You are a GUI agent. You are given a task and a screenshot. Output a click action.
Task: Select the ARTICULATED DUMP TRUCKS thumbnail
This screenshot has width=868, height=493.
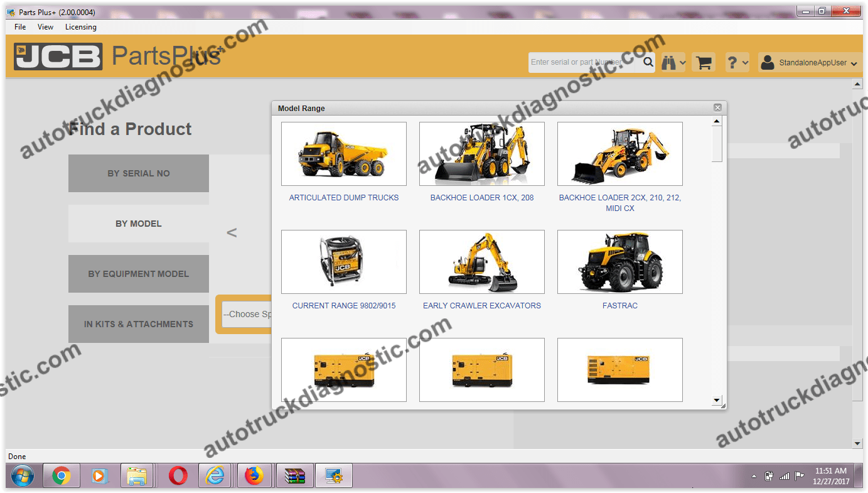click(343, 153)
